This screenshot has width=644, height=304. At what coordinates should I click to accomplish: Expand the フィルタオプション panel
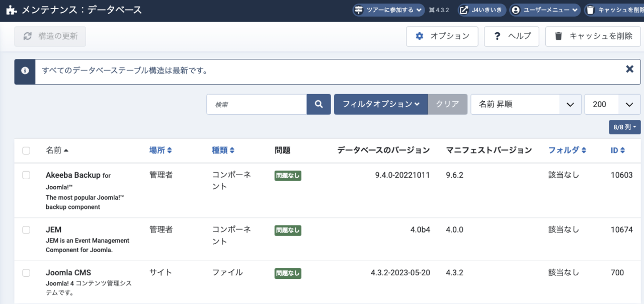tap(381, 104)
